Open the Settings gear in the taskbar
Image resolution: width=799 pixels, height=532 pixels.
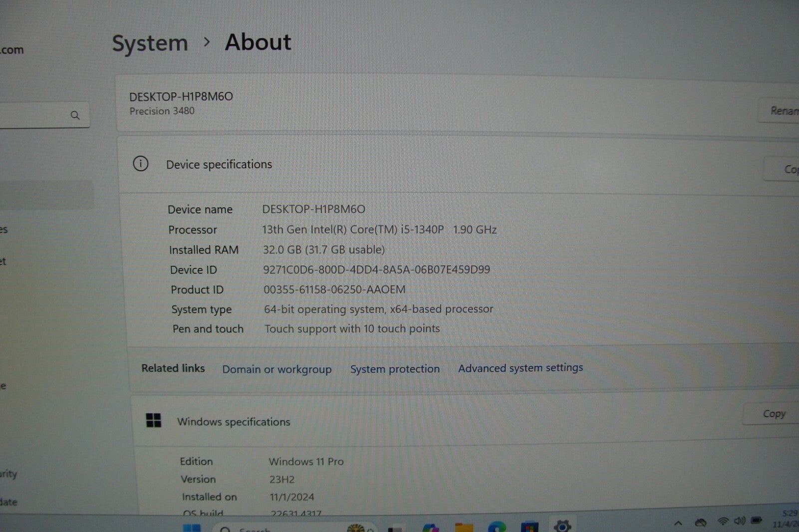point(562,526)
